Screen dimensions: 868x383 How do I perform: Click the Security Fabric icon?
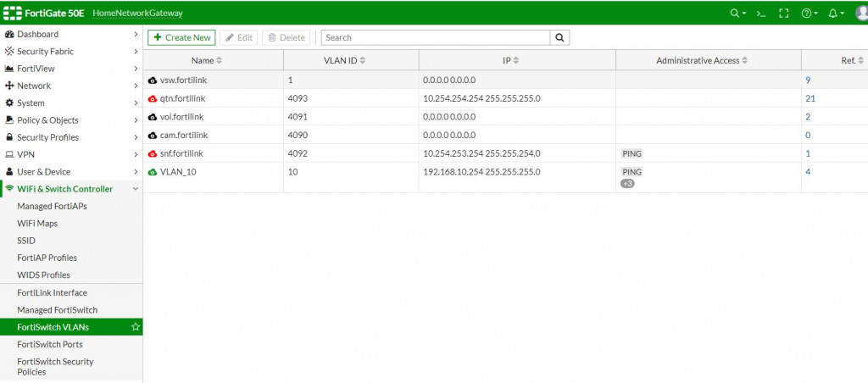click(x=8, y=52)
